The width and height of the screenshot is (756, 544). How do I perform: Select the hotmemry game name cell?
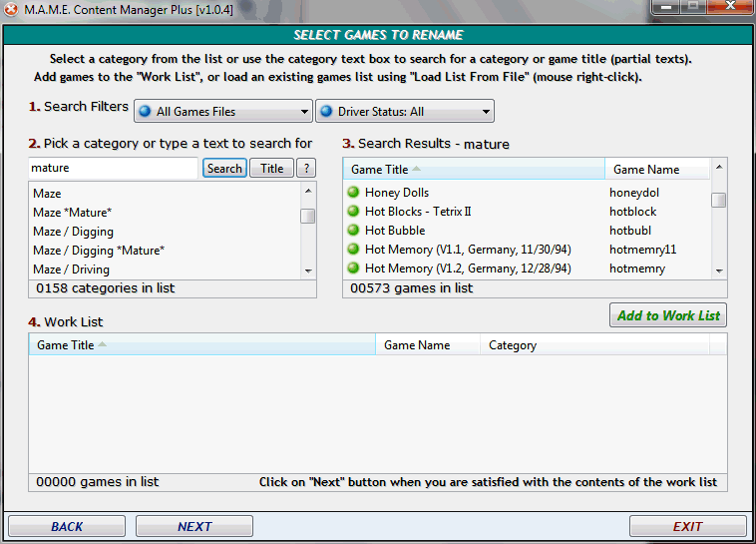(637, 268)
